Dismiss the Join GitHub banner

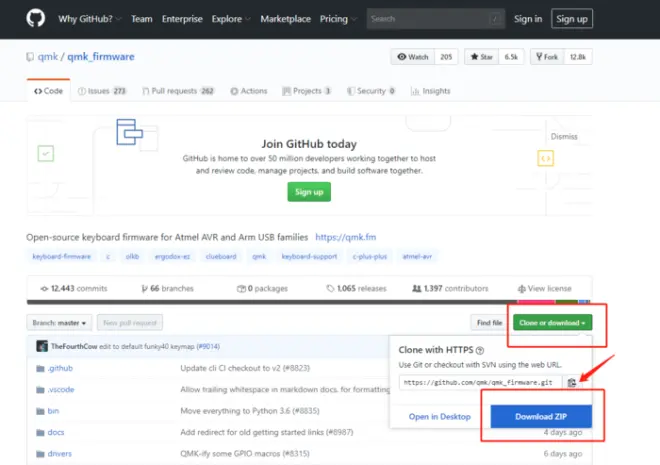click(564, 136)
